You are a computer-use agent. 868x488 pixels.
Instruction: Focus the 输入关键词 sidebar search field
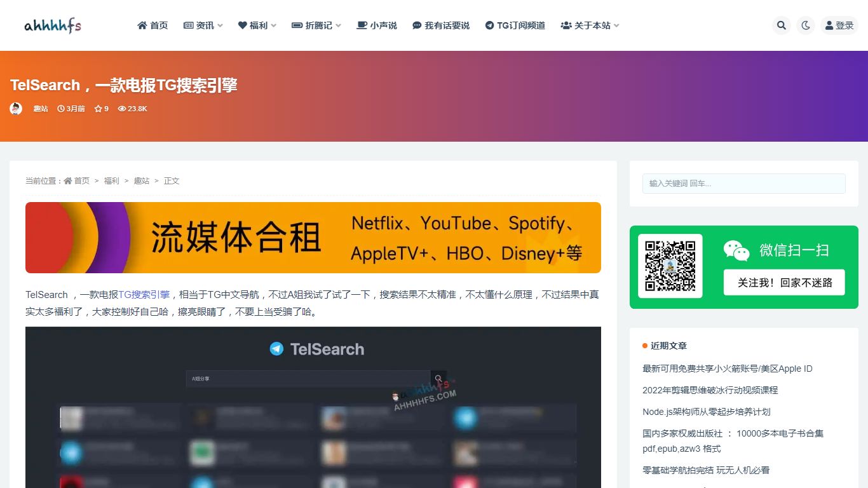[744, 184]
